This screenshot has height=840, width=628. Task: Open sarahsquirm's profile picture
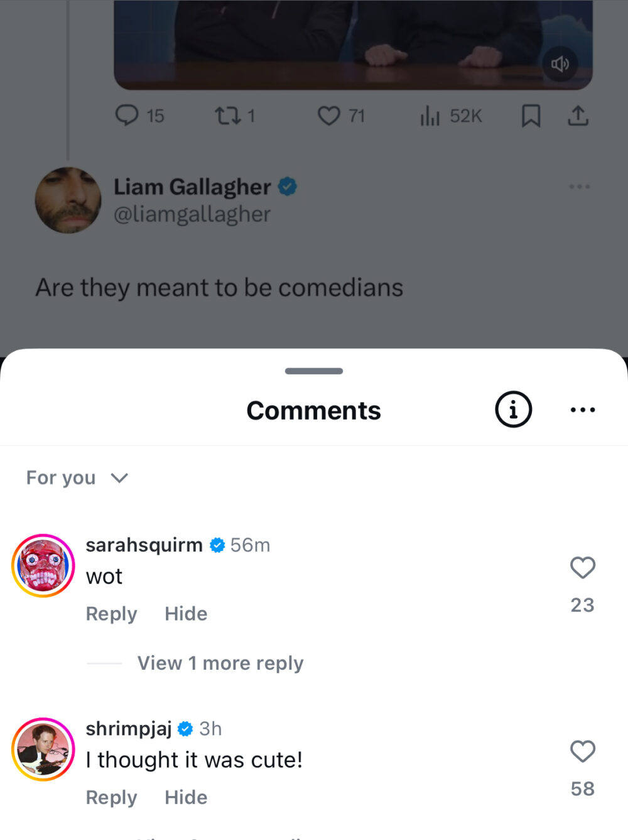click(43, 565)
